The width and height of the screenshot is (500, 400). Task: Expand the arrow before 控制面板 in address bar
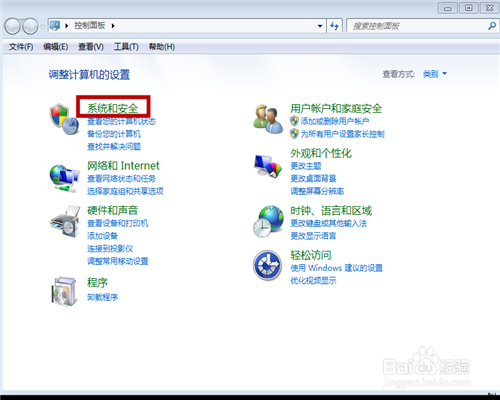(x=67, y=26)
